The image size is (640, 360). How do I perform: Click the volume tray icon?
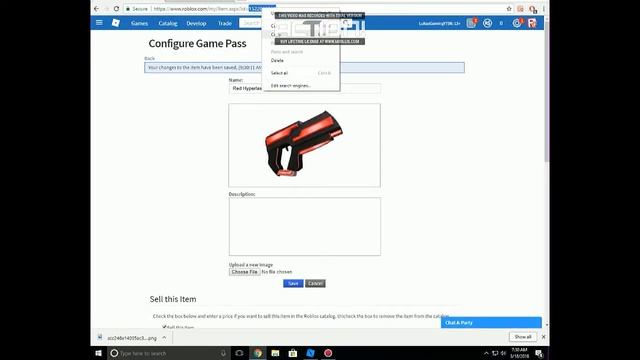pyautogui.click(x=504, y=353)
